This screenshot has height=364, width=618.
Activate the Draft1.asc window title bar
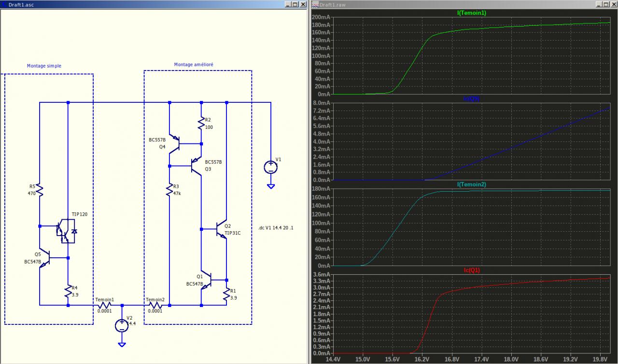(145, 4)
